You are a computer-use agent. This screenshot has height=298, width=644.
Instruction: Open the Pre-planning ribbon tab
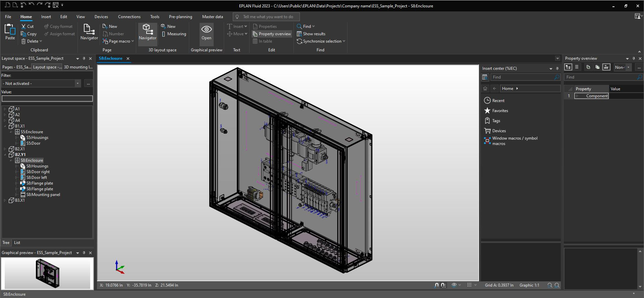tap(180, 17)
